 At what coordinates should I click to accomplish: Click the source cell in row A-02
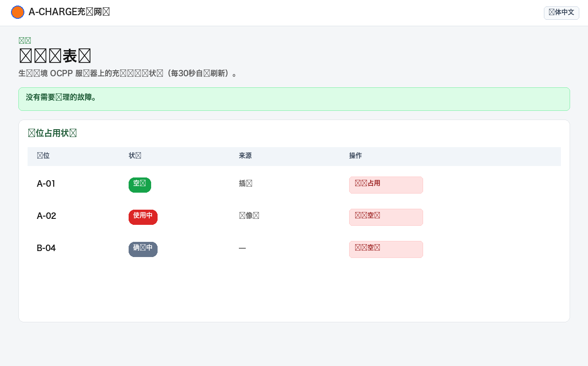click(x=249, y=216)
